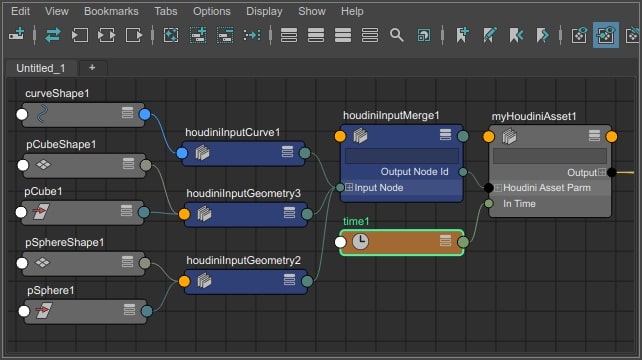Add a new node editor tab
Image resolution: width=642 pixels, height=360 pixels.
92,68
